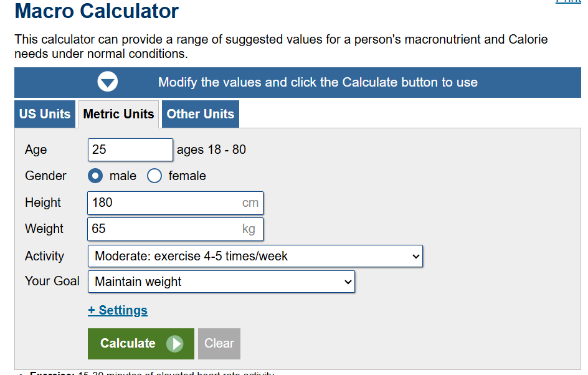Image resolution: width=588 pixels, height=375 pixels.
Task: Click the Height input field
Action: point(176,203)
